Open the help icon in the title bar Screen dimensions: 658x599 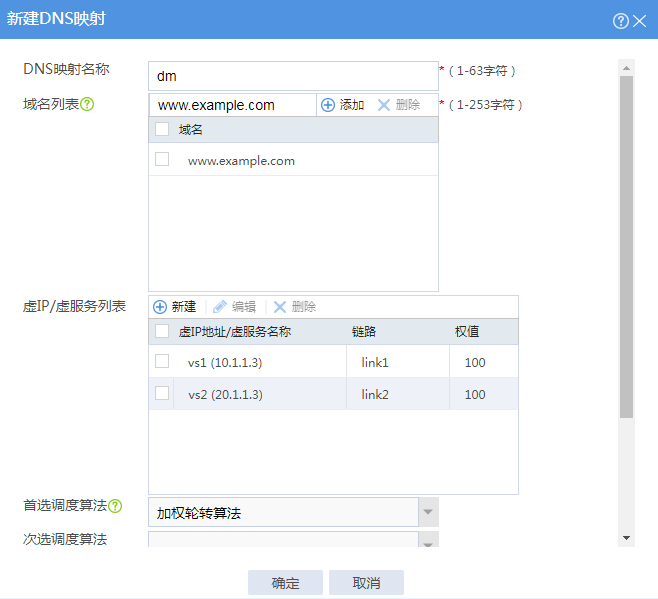click(621, 21)
